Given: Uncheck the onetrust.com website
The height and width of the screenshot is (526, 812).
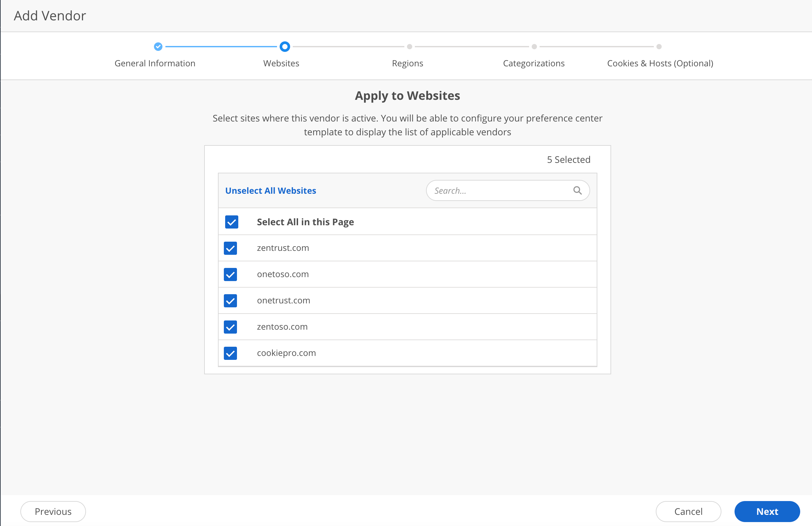Looking at the screenshot, I should point(231,301).
